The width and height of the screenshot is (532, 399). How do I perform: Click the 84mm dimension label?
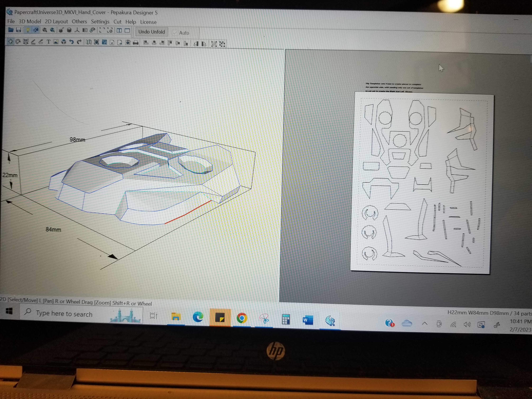pos(53,229)
